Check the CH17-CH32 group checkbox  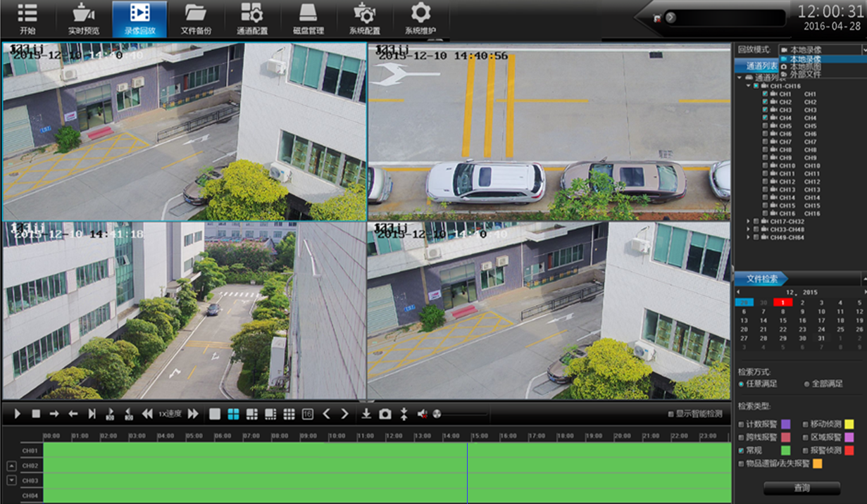coord(756,222)
